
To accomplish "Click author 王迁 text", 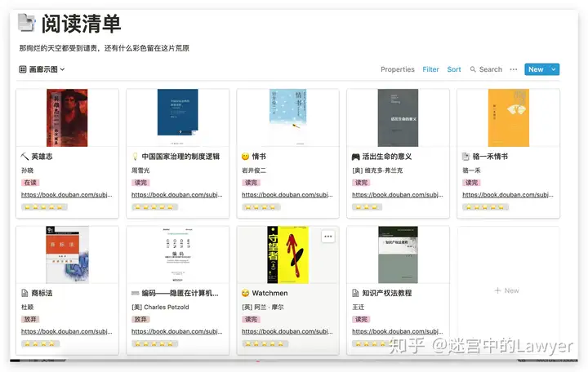I will click(359, 307).
